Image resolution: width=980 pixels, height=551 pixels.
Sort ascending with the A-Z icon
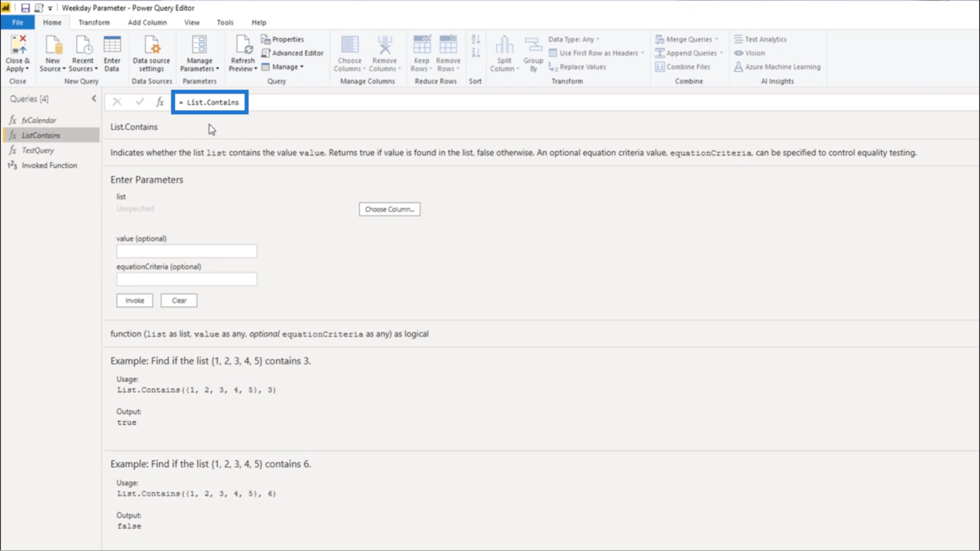(x=475, y=39)
